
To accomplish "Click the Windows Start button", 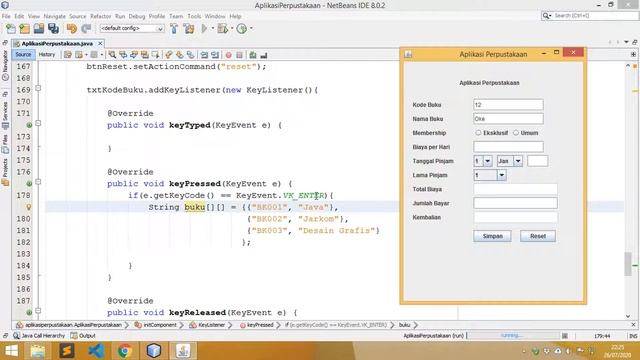I will click(11, 351).
